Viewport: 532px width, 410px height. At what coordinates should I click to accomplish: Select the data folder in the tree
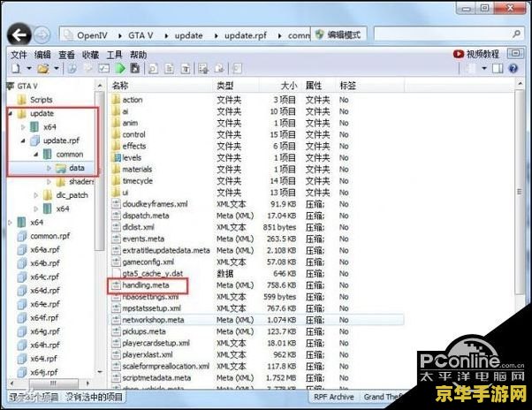click(x=77, y=168)
